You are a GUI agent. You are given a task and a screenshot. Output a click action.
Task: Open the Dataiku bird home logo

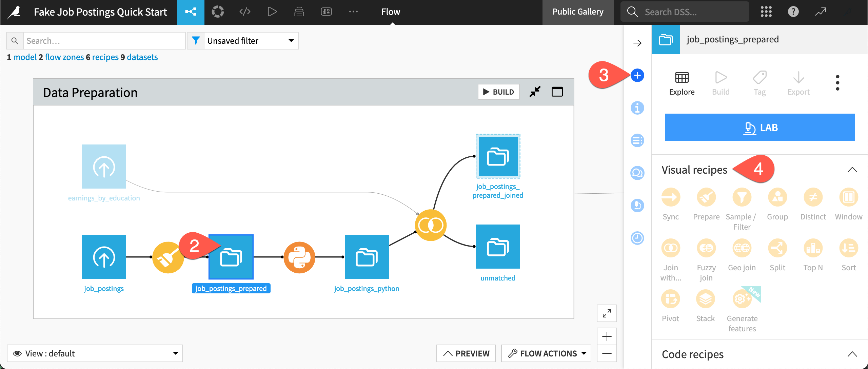pos(14,12)
